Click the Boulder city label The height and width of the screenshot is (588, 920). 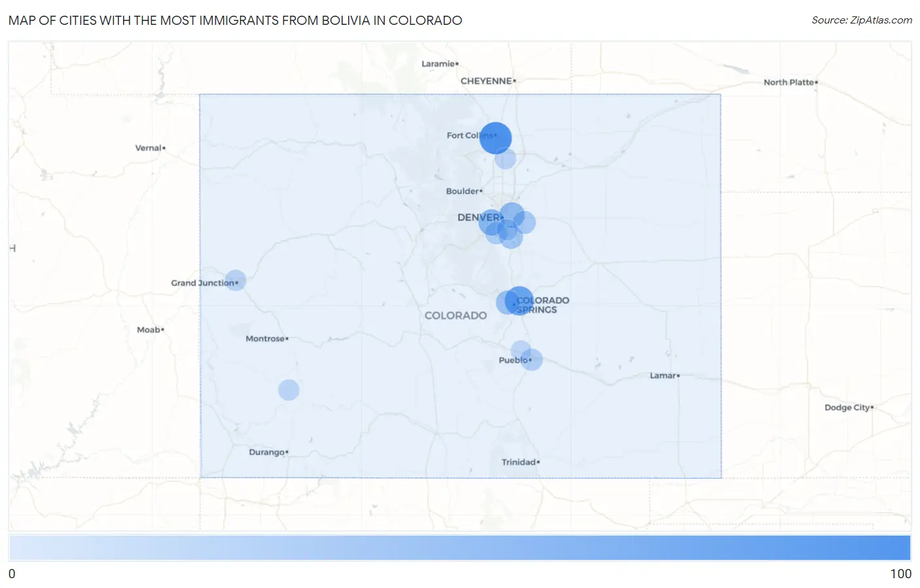tap(463, 191)
